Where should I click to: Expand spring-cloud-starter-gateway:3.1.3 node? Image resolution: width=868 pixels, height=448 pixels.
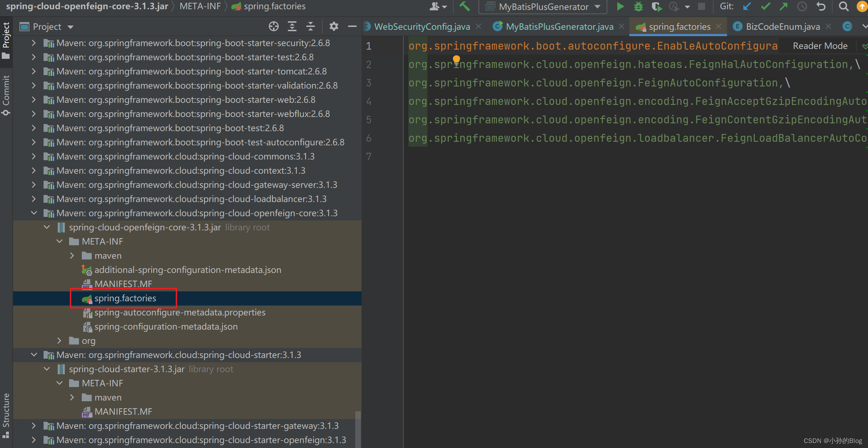click(x=34, y=426)
